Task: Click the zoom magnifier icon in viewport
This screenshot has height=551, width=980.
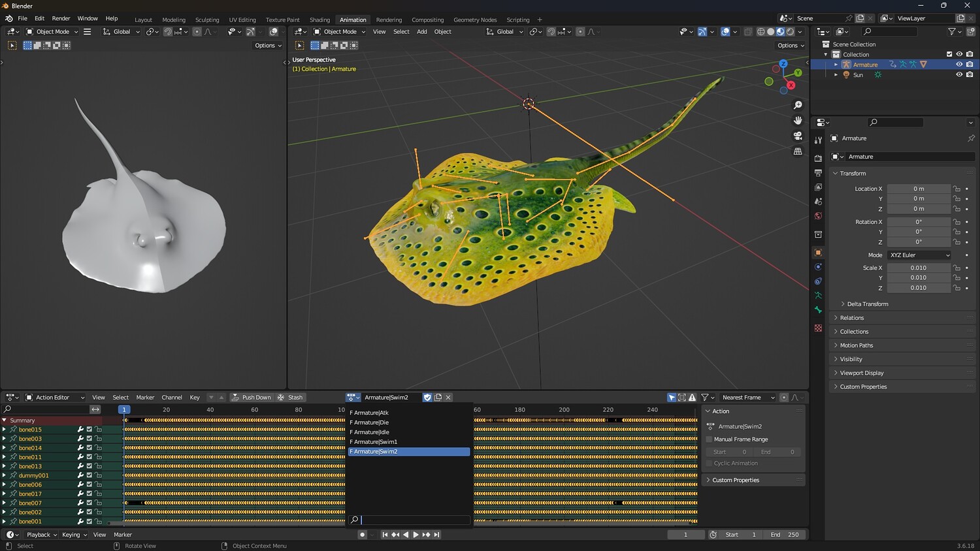Action: point(798,105)
